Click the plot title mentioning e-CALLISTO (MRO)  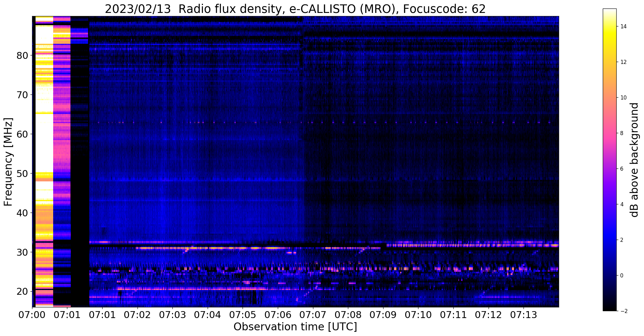pyautogui.click(x=295, y=9)
